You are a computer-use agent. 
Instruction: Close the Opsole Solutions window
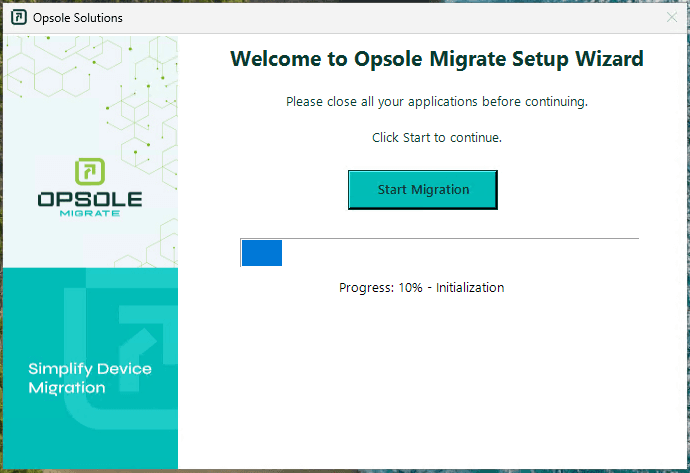(x=672, y=17)
